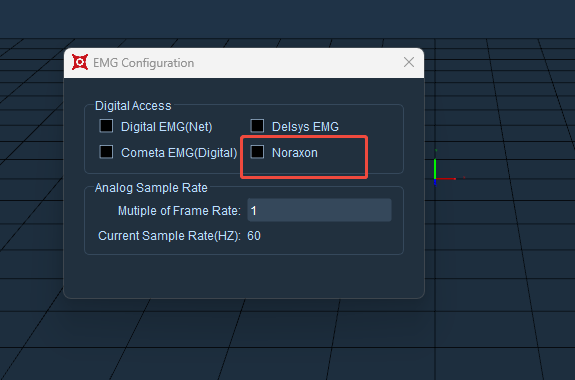Click the Analog Sample Rate group heading
Screen dimensions: 575x380
(151, 188)
